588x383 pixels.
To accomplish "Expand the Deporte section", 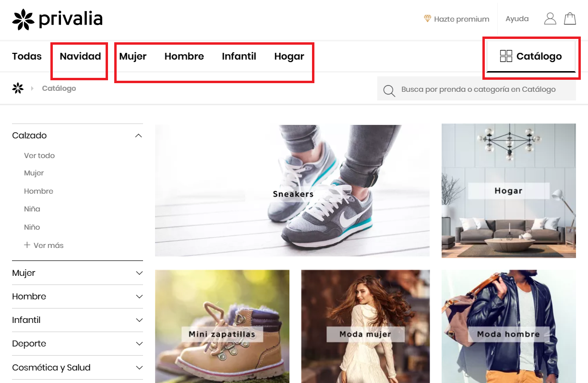I will point(77,344).
